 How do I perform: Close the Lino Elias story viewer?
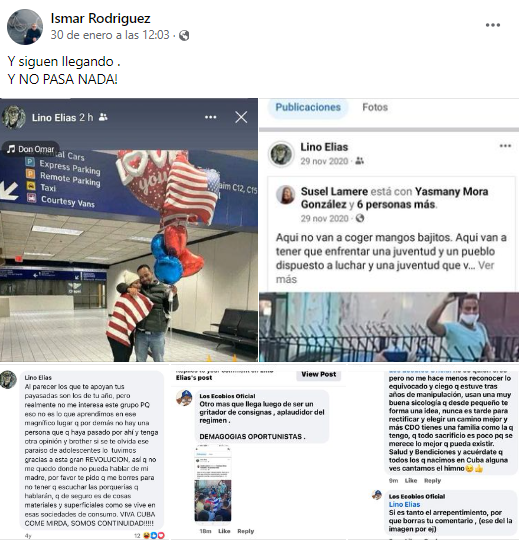[x=241, y=117]
